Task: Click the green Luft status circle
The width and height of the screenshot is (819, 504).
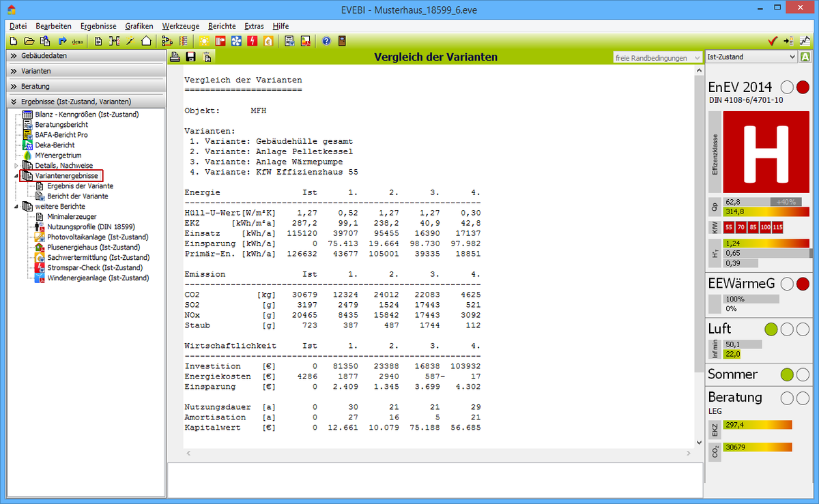Action: point(771,329)
